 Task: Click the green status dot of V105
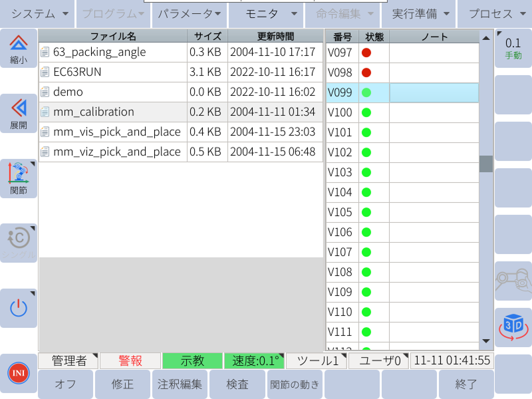point(366,212)
